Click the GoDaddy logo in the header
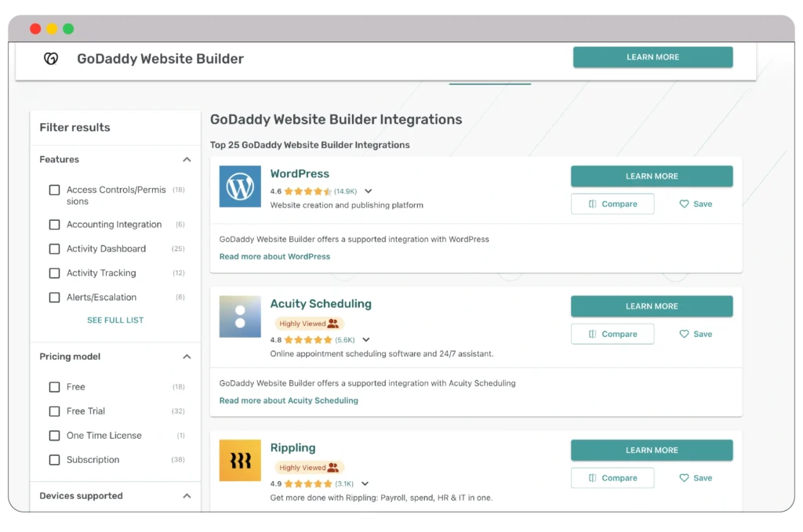803x532 pixels. click(50, 58)
